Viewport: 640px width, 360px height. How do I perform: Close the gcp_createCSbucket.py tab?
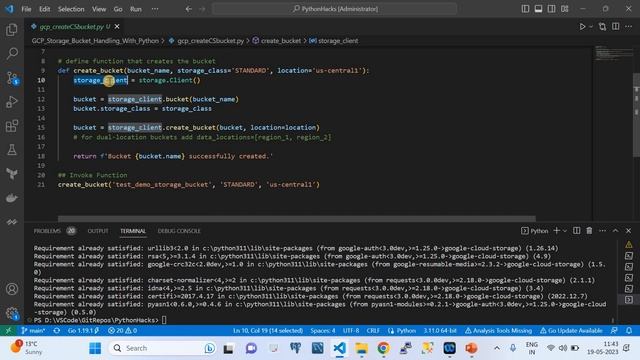(117, 27)
